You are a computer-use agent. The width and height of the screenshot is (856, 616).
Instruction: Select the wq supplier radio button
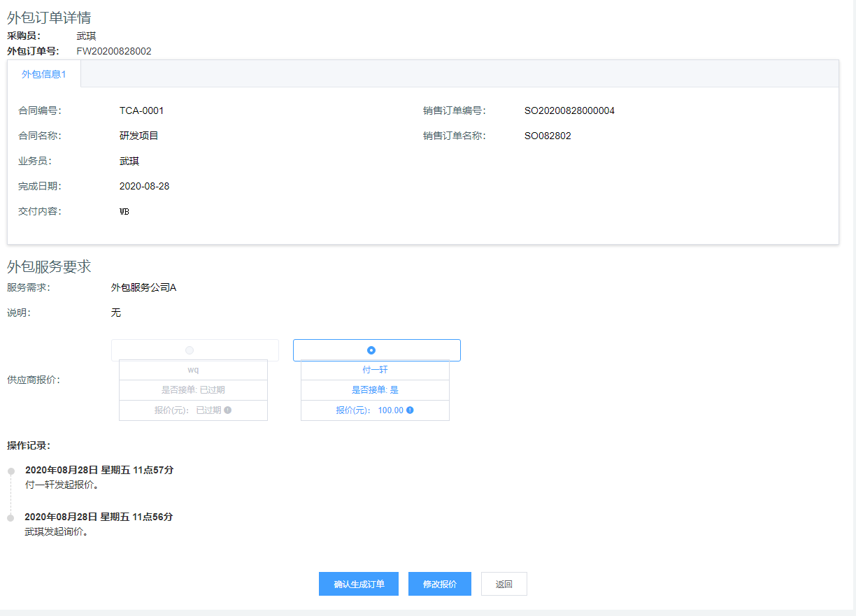pos(190,350)
